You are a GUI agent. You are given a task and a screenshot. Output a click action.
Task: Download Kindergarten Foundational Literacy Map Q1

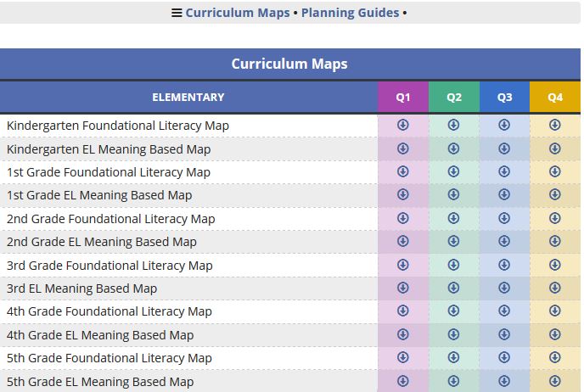pyautogui.click(x=402, y=125)
